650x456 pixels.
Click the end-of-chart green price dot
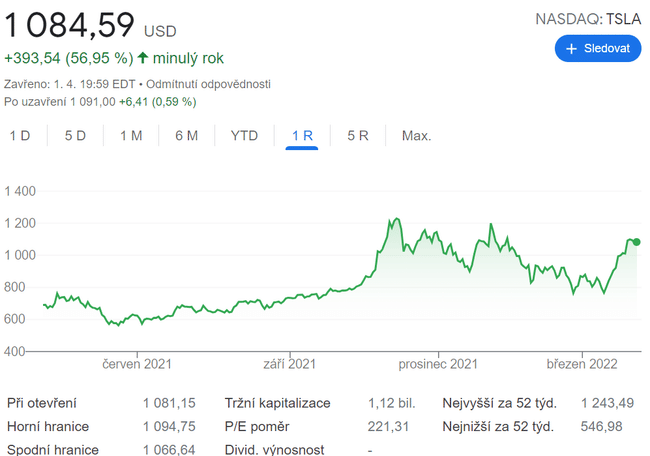637,242
